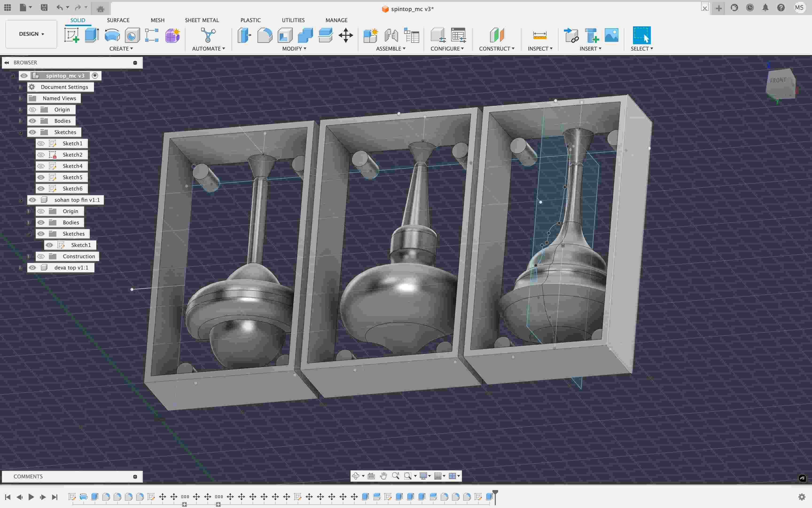The height and width of the screenshot is (508, 812).
Task: Select the Insert Derive tool
Action: coord(571,35)
